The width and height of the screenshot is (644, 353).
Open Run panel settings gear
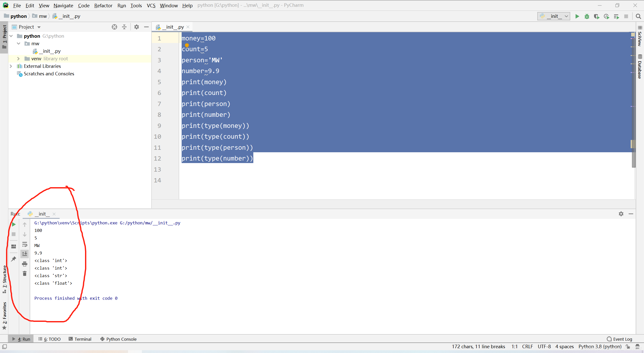(x=621, y=214)
